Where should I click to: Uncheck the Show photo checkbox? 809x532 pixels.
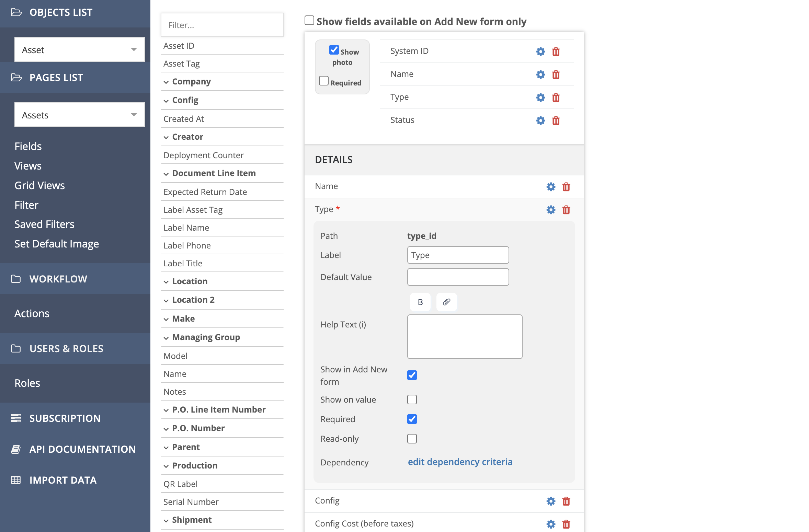point(334,50)
